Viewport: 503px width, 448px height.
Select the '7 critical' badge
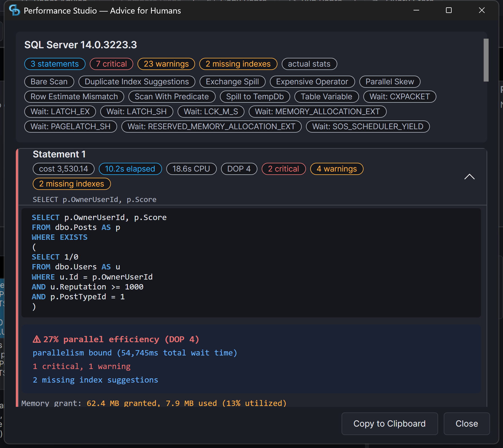coord(111,64)
